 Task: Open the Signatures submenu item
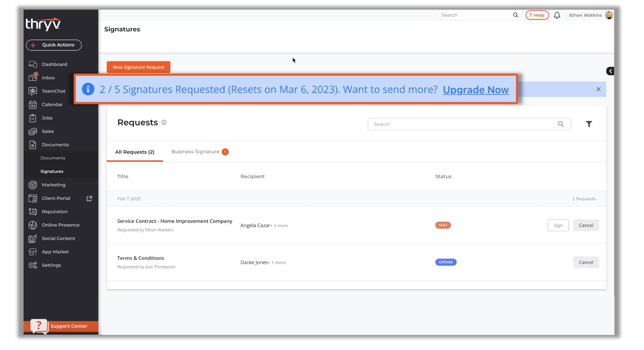click(x=52, y=171)
